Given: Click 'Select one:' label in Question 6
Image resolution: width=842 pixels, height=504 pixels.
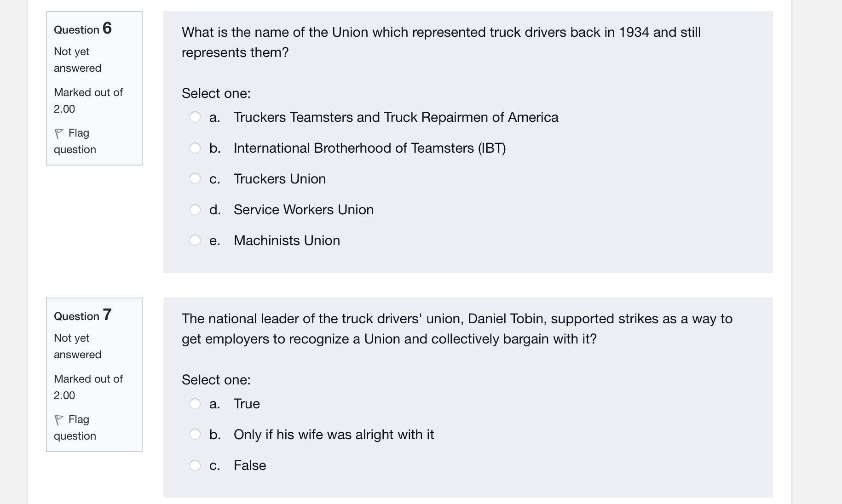Looking at the screenshot, I should tap(215, 93).
